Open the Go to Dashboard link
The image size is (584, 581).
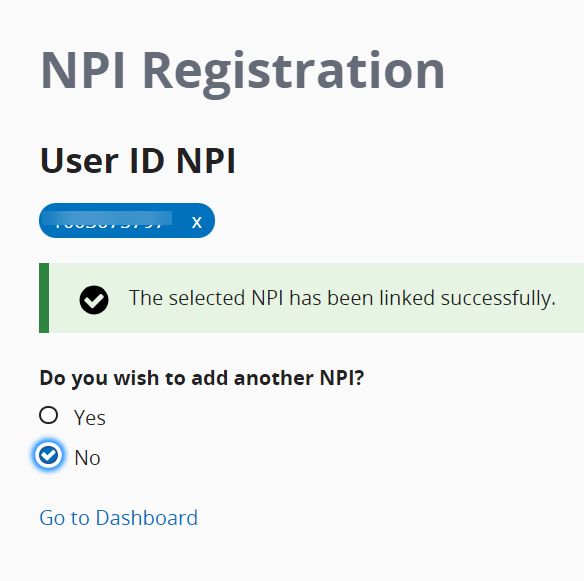[118, 518]
